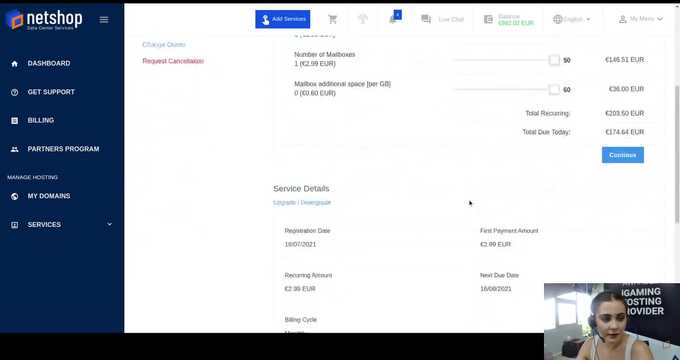This screenshot has width=680, height=360.
Task: Click the balance wallet icon
Action: coord(488,20)
